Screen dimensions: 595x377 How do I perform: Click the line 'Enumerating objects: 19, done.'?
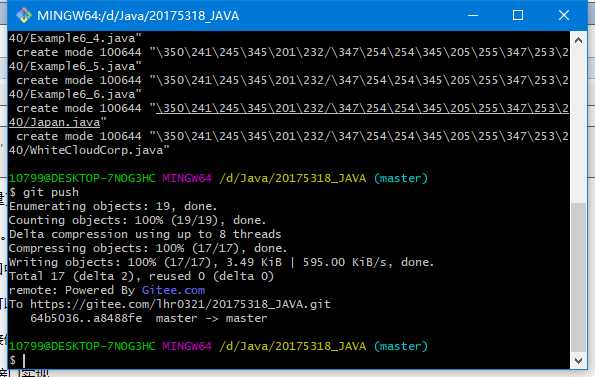click(x=113, y=206)
